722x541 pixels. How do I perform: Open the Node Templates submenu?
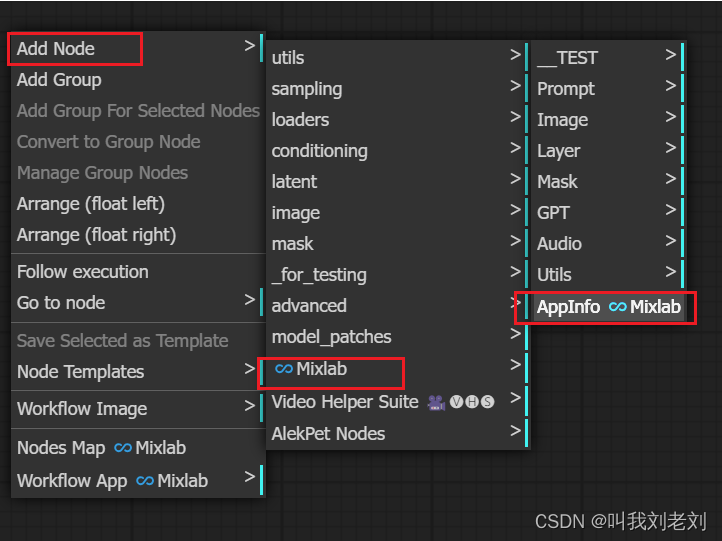click(x=137, y=372)
